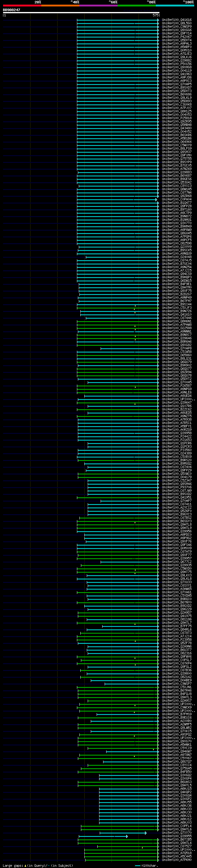Click the UniRef100_A7PKH0 label

coord(177,860)
